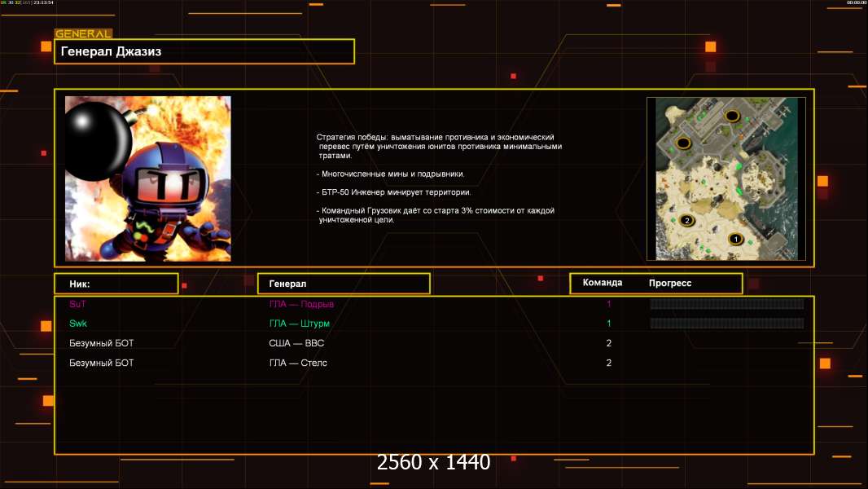This screenshot has height=489, width=868.
Task: Select player name Swk
Action: (78, 324)
